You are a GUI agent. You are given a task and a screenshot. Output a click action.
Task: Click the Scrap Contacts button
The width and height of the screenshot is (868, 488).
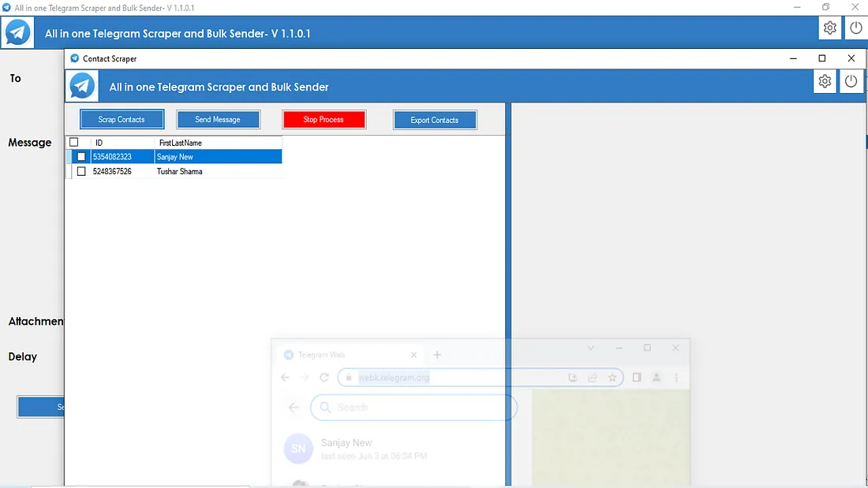click(122, 119)
